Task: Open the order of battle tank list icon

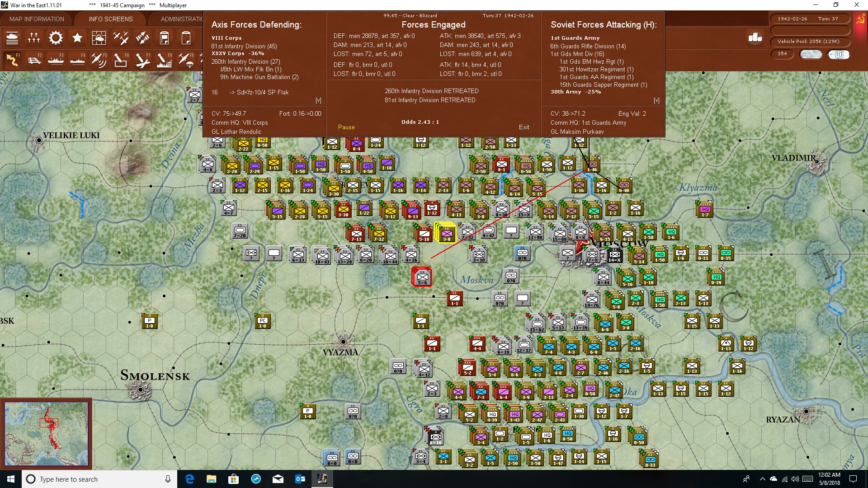Action: tap(12, 38)
